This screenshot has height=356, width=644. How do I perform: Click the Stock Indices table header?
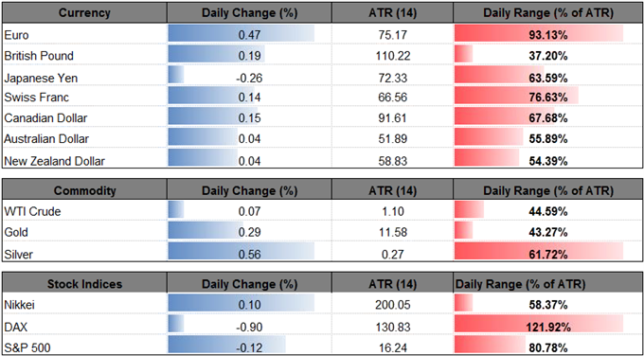(x=84, y=284)
